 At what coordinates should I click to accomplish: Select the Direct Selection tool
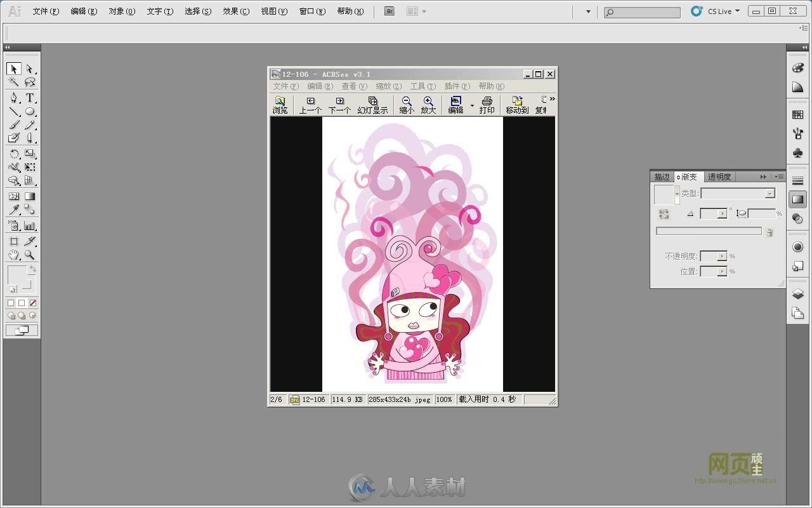(x=30, y=69)
